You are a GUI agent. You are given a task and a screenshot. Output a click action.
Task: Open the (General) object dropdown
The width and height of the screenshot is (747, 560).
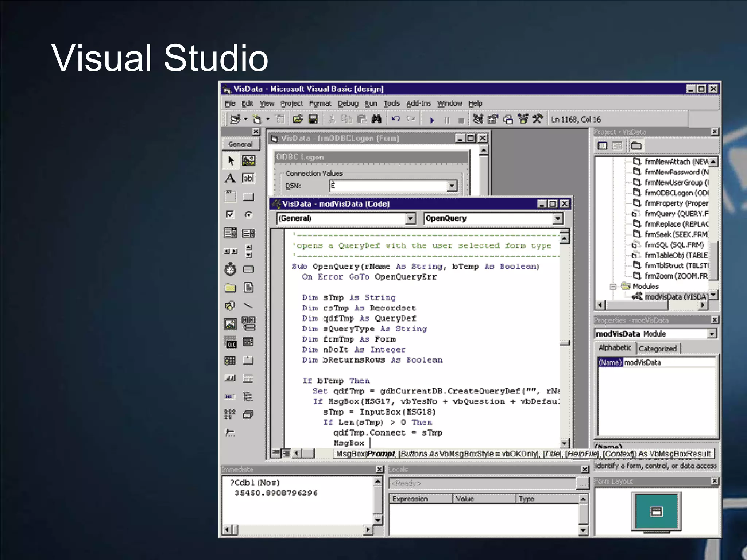click(410, 219)
